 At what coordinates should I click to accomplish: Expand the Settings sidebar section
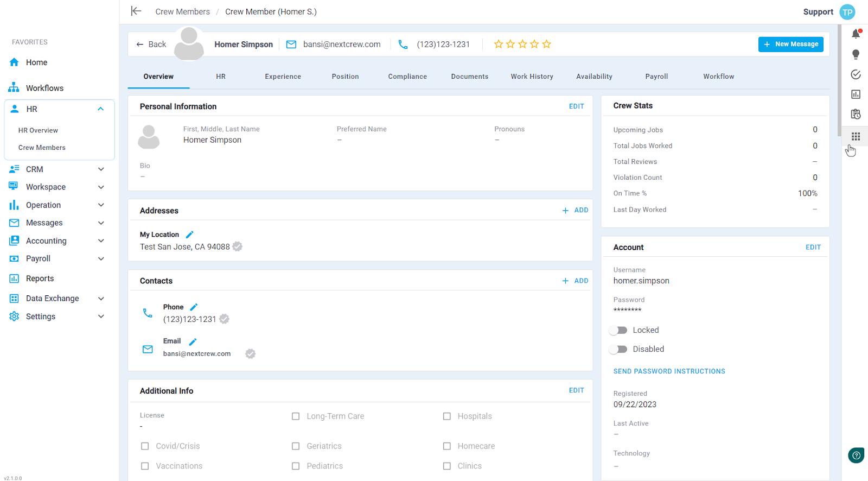101,317
